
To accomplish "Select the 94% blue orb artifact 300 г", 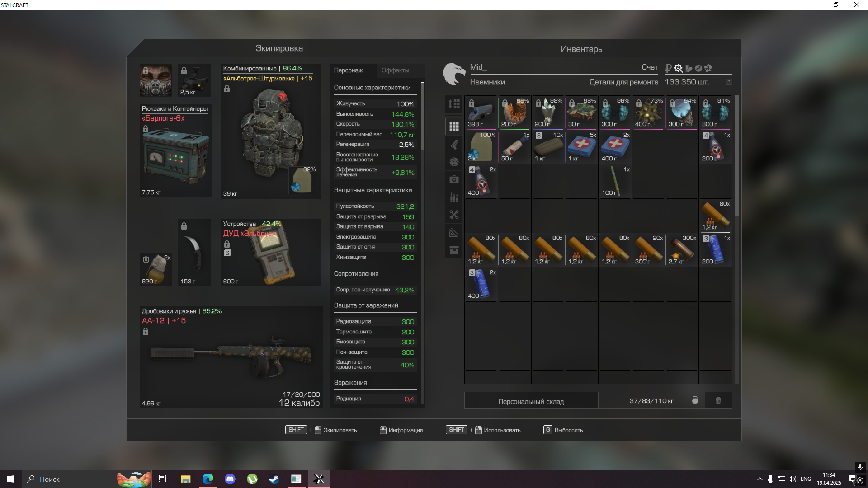I will (x=682, y=113).
